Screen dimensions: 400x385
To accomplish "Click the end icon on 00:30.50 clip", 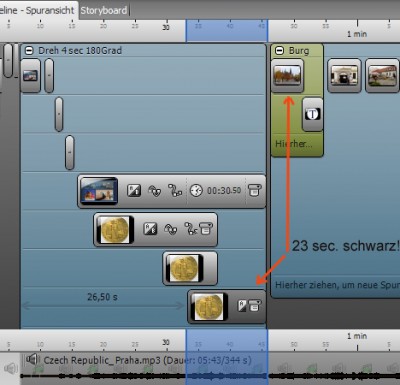I will (x=254, y=191).
